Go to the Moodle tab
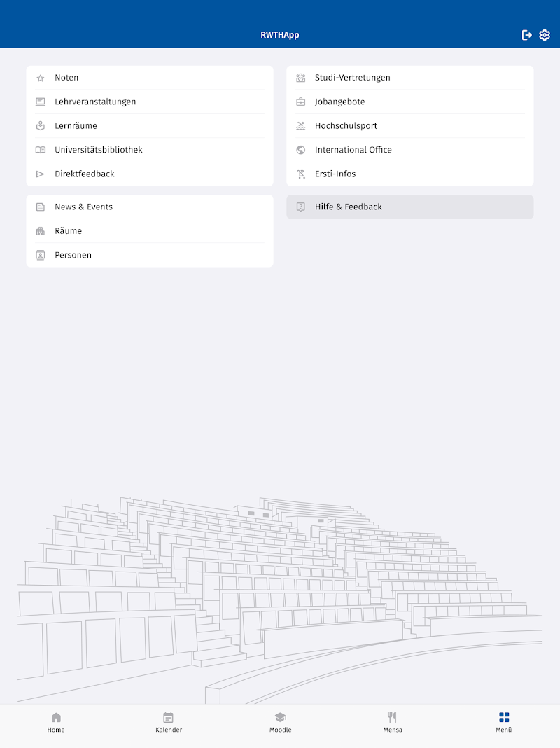Image resolution: width=560 pixels, height=748 pixels. point(280,722)
